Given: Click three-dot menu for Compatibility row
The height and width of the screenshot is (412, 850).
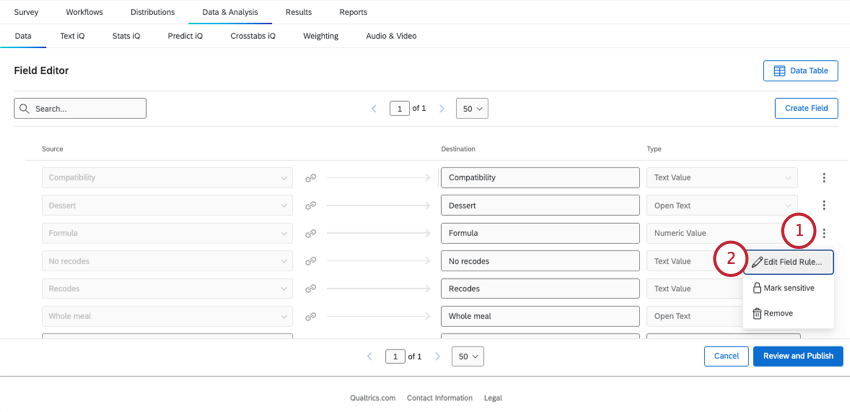Looking at the screenshot, I should click(x=824, y=178).
